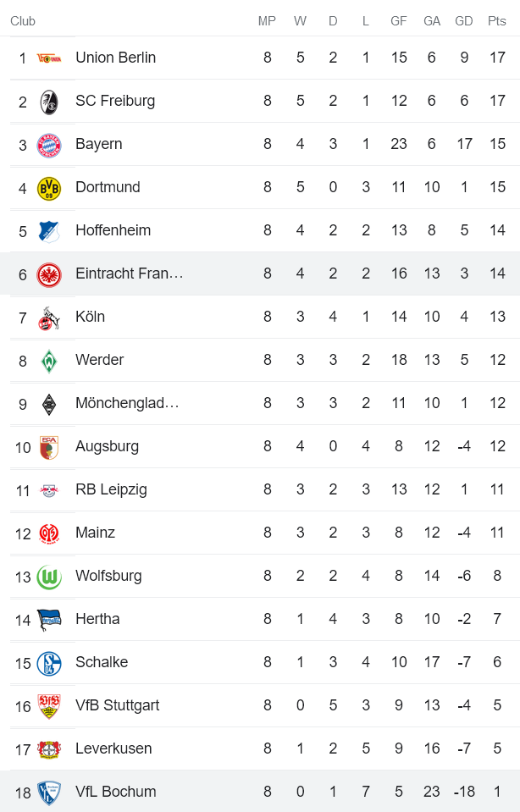Select the Club column header
The height and width of the screenshot is (812, 520).
point(23,21)
